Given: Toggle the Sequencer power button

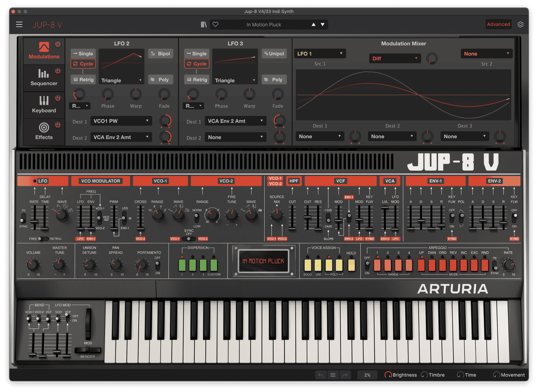Looking at the screenshot, I should pos(58,71).
